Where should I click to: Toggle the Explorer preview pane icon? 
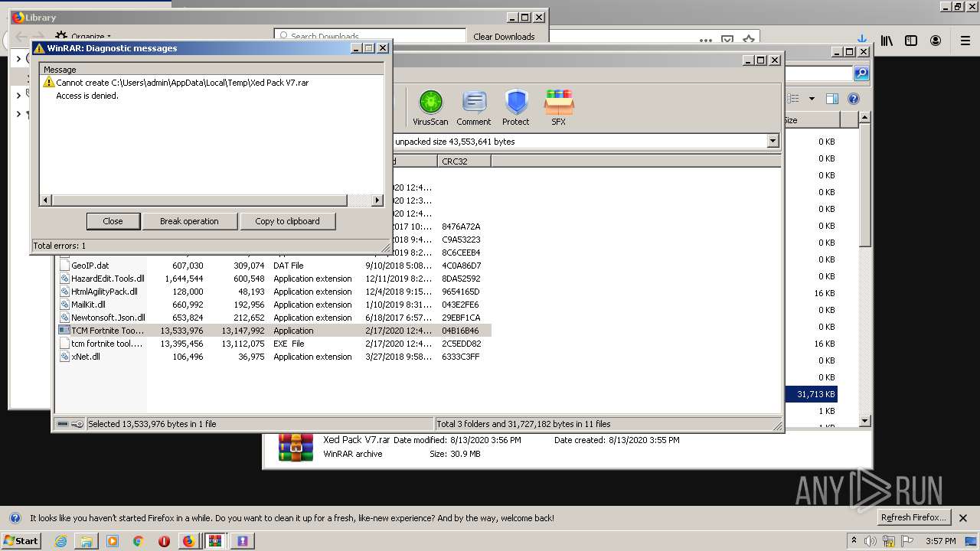click(x=832, y=99)
